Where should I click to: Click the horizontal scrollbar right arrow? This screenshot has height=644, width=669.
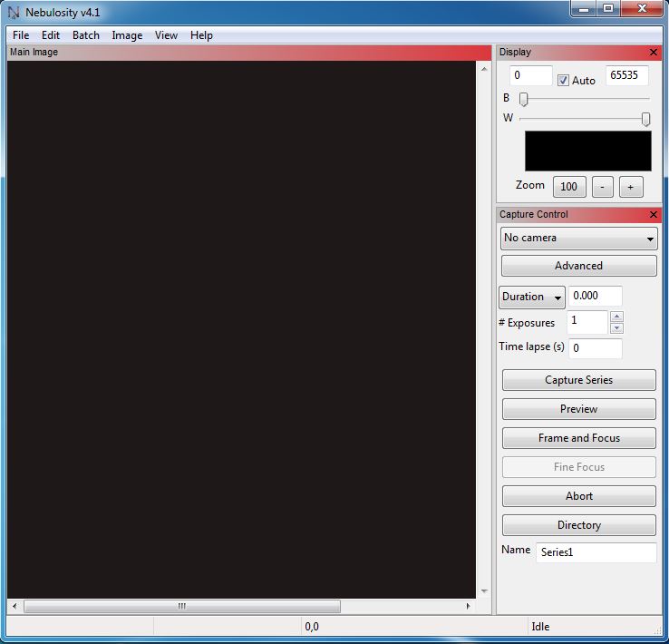(x=468, y=606)
